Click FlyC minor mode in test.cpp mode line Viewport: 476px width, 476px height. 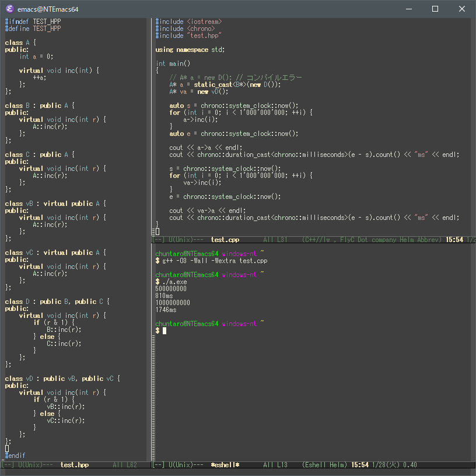click(x=347, y=240)
